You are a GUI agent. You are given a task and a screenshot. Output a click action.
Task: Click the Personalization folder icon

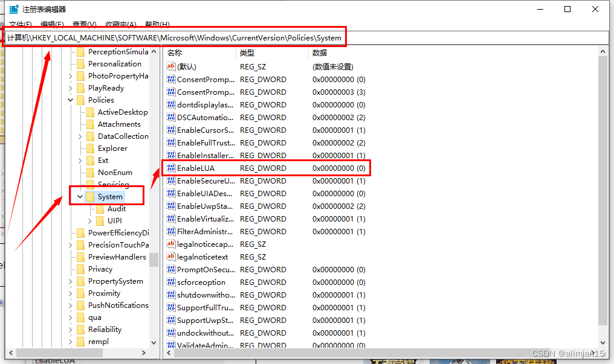pos(81,64)
